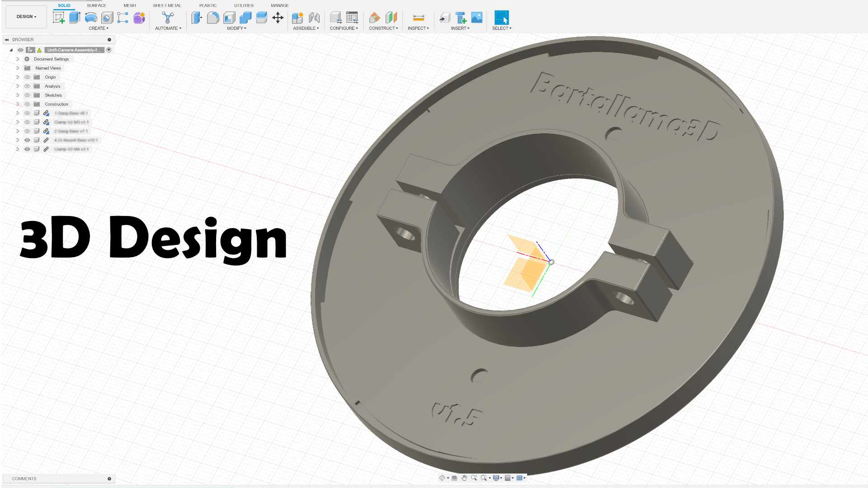The image size is (868, 488).
Task: Switch to the SHEET METAL tab
Action: (x=167, y=5)
